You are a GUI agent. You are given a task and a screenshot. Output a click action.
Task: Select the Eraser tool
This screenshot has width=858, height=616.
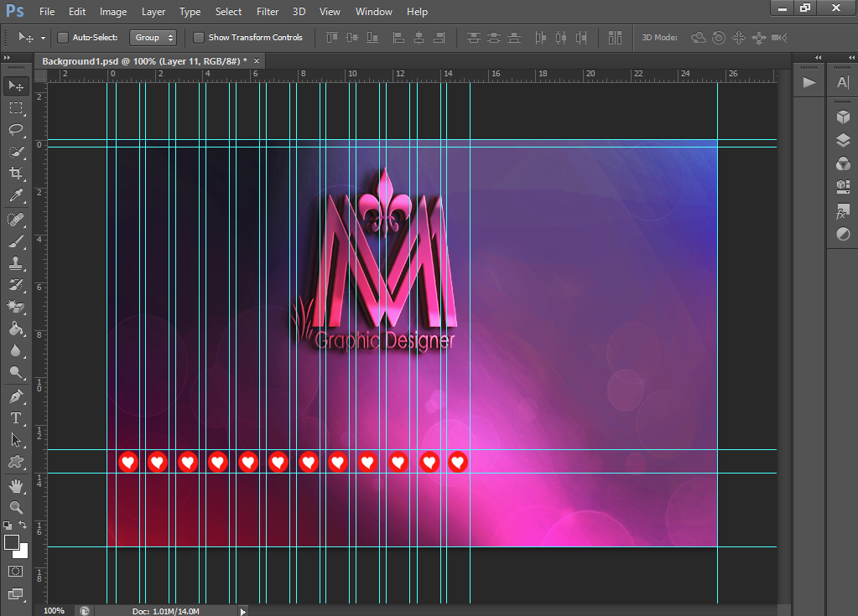pyautogui.click(x=16, y=307)
